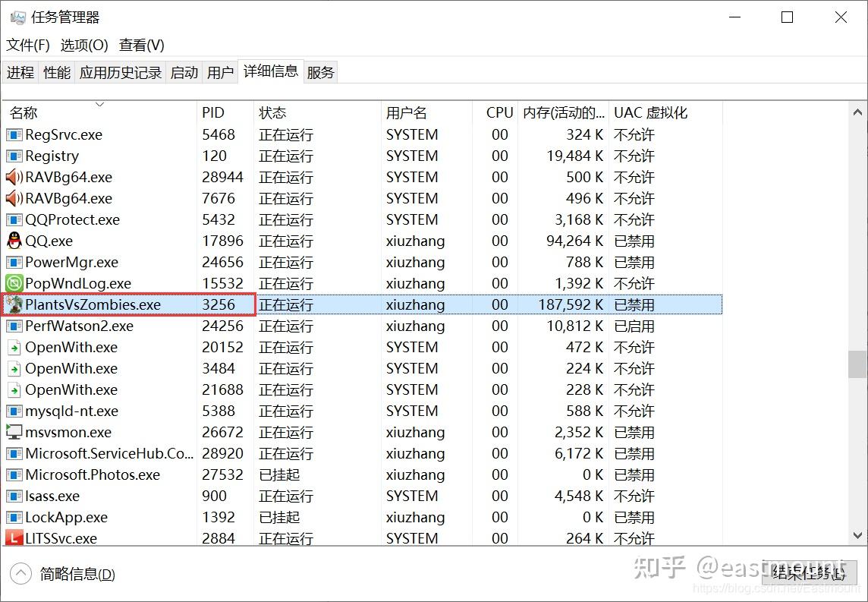Click the PlantsVsZombies.exe game icon

[x=14, y=304]
